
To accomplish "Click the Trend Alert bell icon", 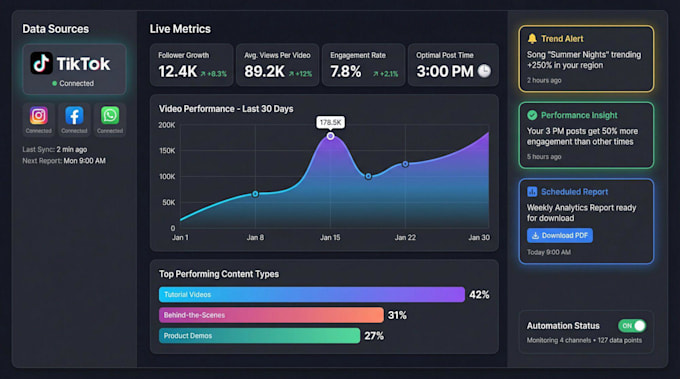I will (x=532, y=39).
